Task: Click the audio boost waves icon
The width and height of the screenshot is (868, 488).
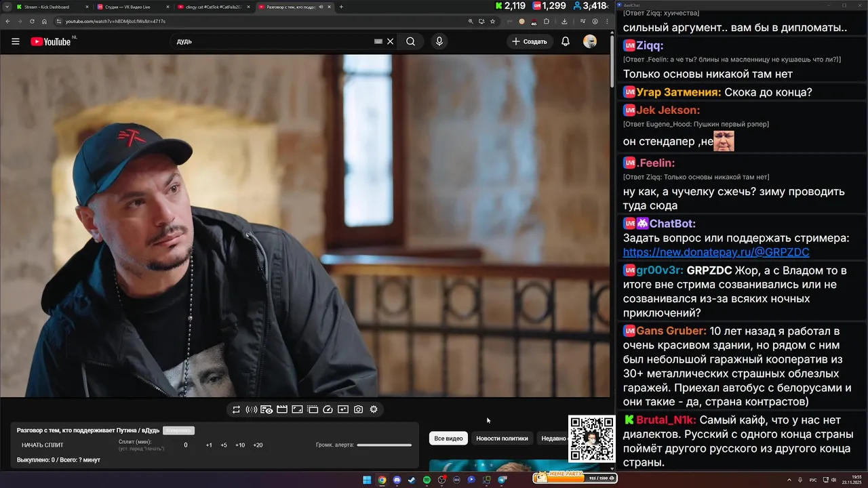Action: point(251,409)
